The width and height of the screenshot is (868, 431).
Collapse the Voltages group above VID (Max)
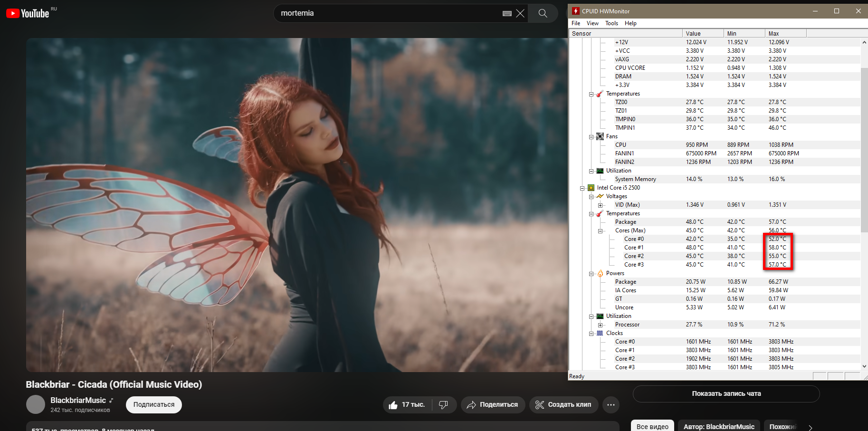point(591,197)
